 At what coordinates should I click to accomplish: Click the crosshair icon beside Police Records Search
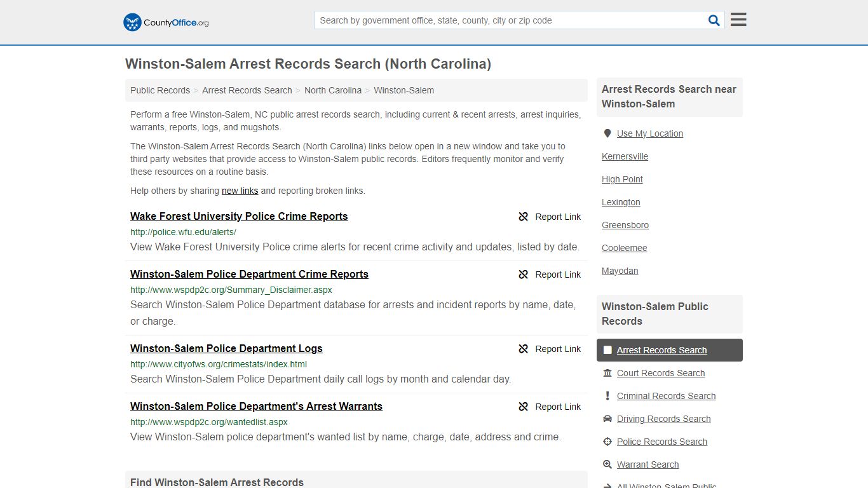(x=607, y=442)
